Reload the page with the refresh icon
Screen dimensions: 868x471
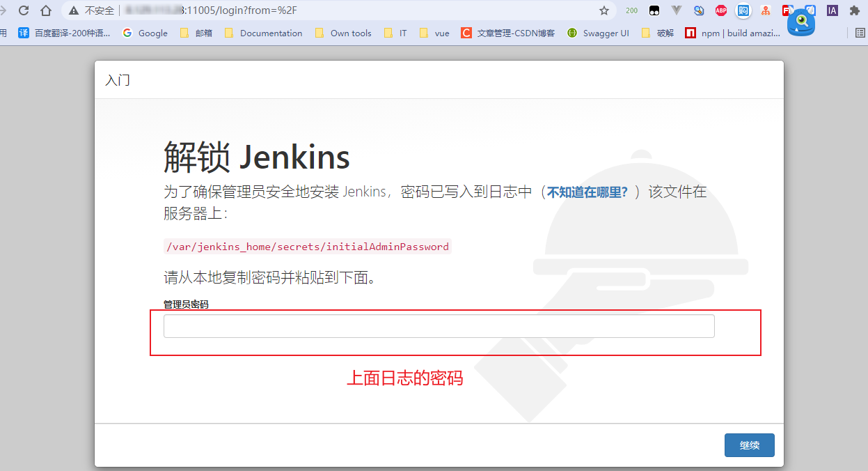coord(24,10)
